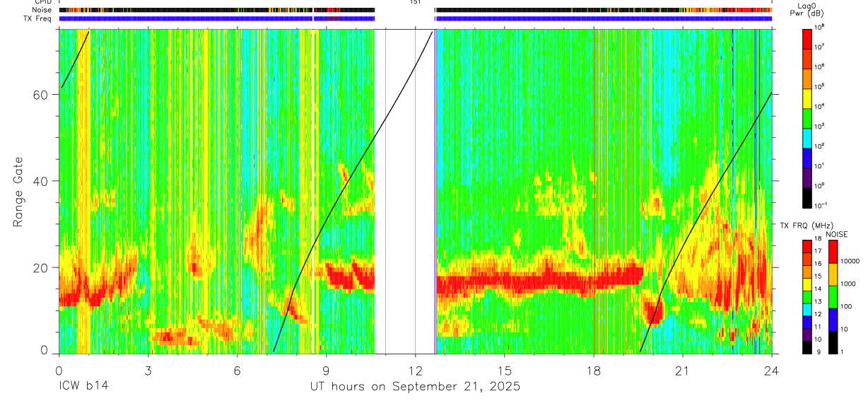Click the black bottom segment of the NOISE colorbar
The height and width of the screenshot is (401, 868).
(x=833, y=342)
